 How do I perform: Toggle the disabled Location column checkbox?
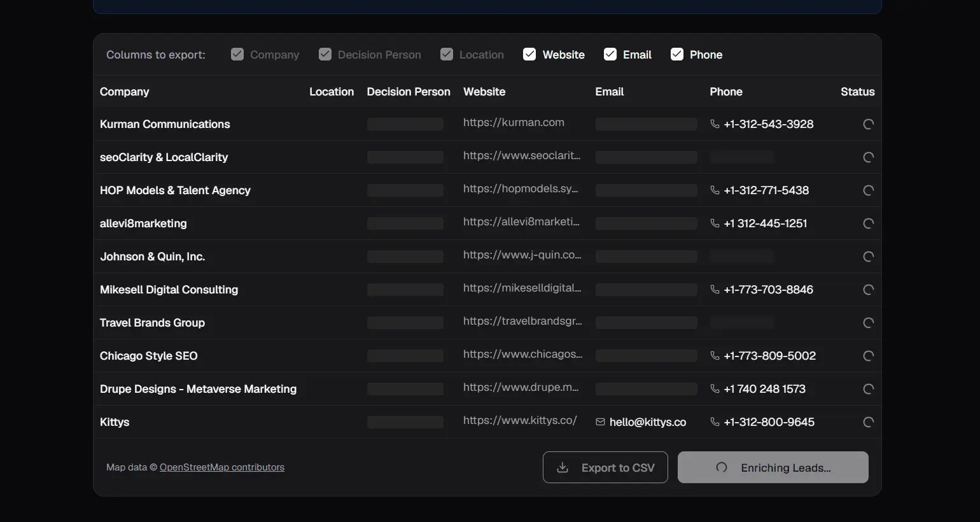(x=447, y=54)
